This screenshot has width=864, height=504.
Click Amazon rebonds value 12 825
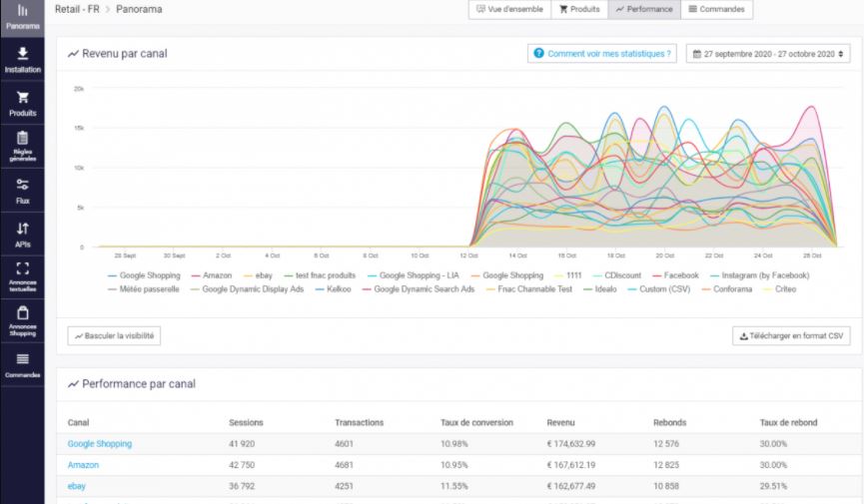[665, 465]
